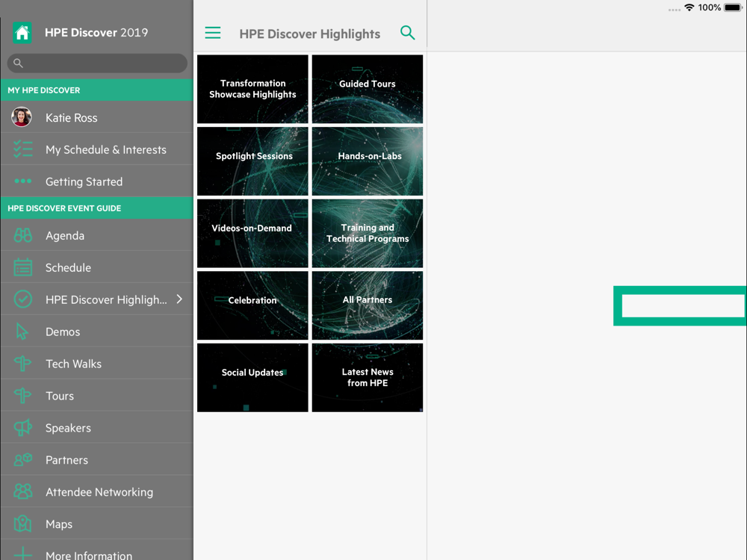The width and height of the screenshot is (747, 560).
Task: Tap the Wi-Fi status icon
Action: [x=689, y=7]
